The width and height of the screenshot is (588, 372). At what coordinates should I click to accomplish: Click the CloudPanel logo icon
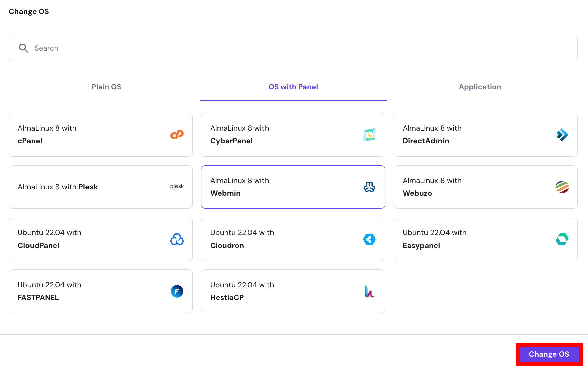coord(177,239)
